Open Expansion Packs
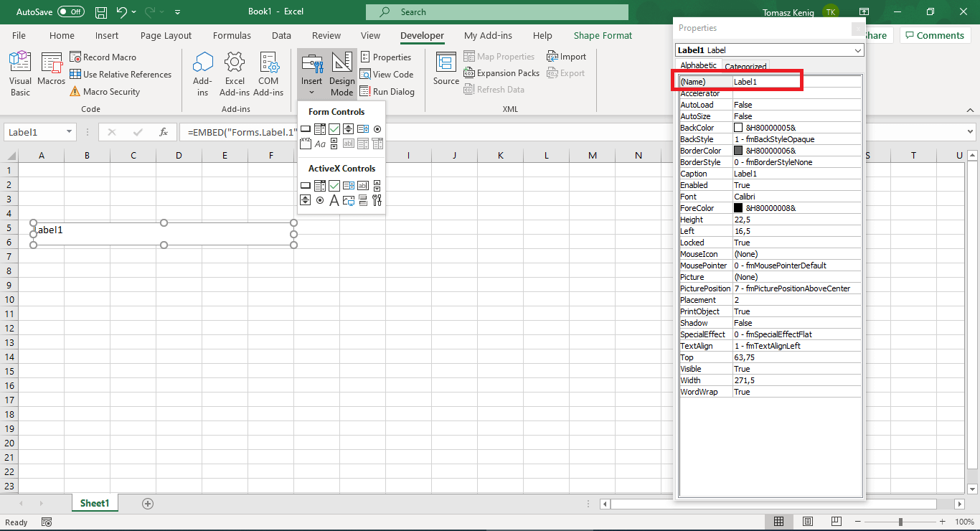Image resolution: width=980 pixels, height=531 pixels. [501, 72]
